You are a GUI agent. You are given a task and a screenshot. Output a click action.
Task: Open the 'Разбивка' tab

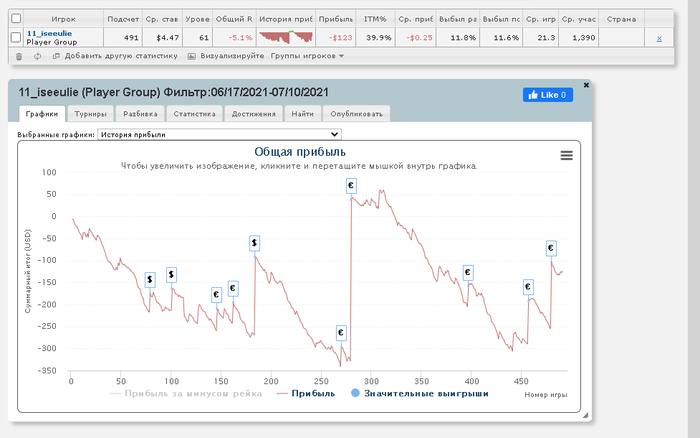[140, 114]
